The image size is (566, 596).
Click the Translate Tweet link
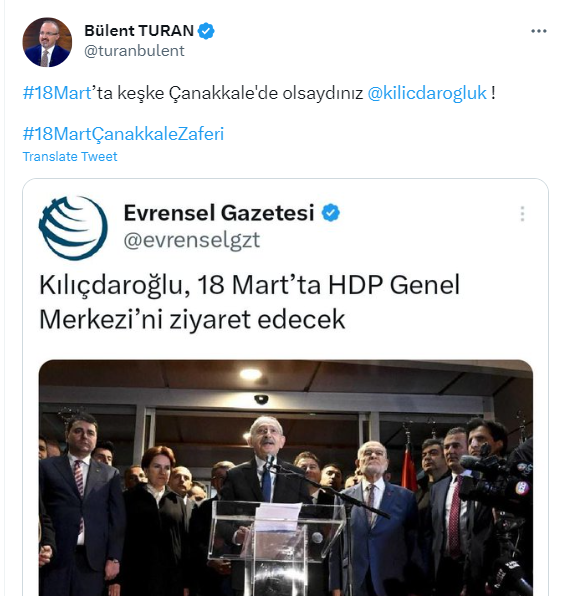point(70,157)
